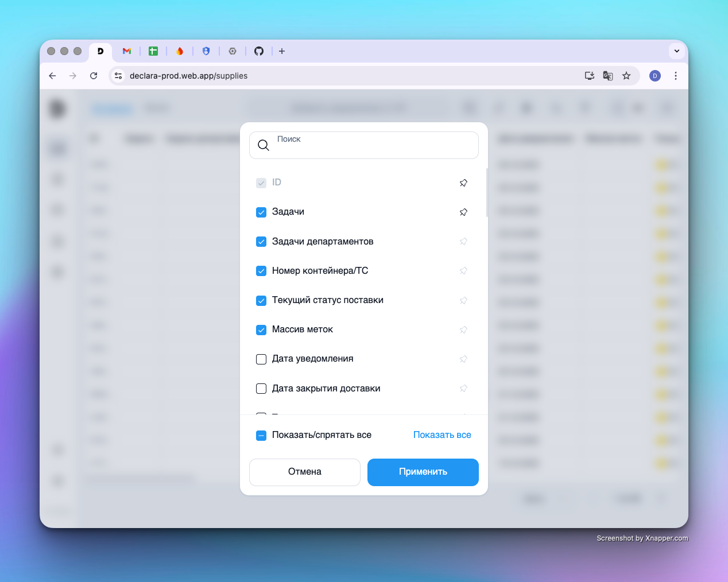Pin the Задачи департаментов column
The image size is (728, 582).
tap(463, 242)
